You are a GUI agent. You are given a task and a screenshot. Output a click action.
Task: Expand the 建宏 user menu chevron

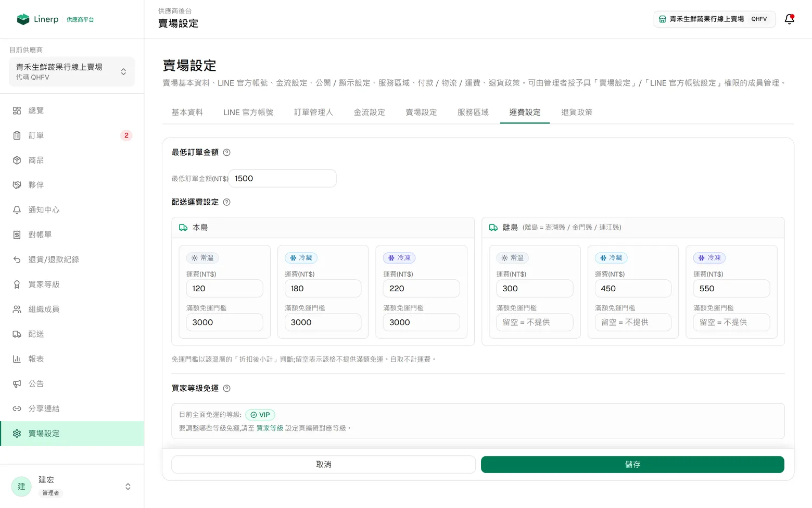pos(128,487)
